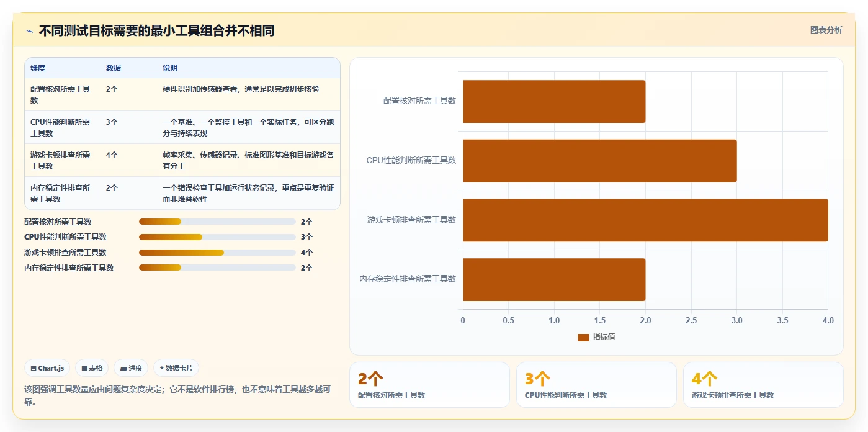Click the 配置核对所需工具数 progress bar
The height and width of the screenshot is (432, 868).
217,222
